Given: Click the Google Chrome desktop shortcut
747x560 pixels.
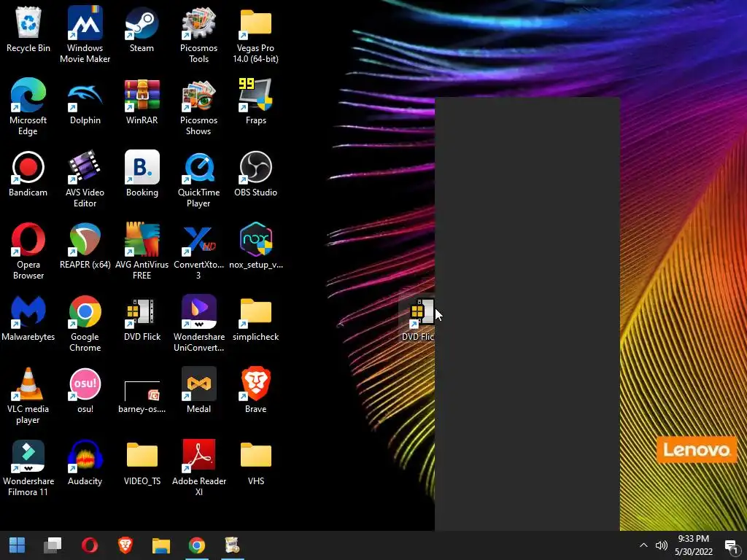Looking at the screenshot, I should pos(85,323).
